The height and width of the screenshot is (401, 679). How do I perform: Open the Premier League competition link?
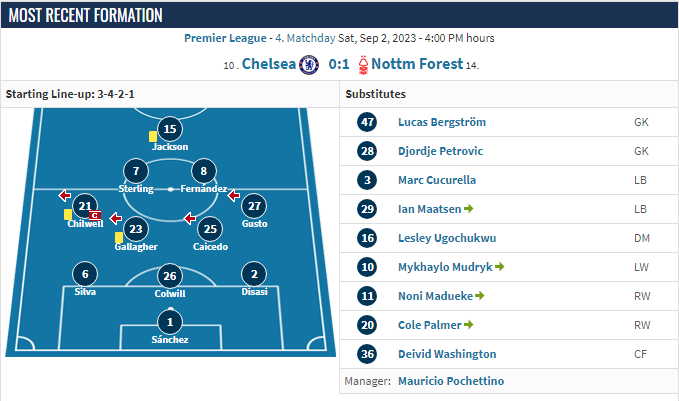pos(225,38)
